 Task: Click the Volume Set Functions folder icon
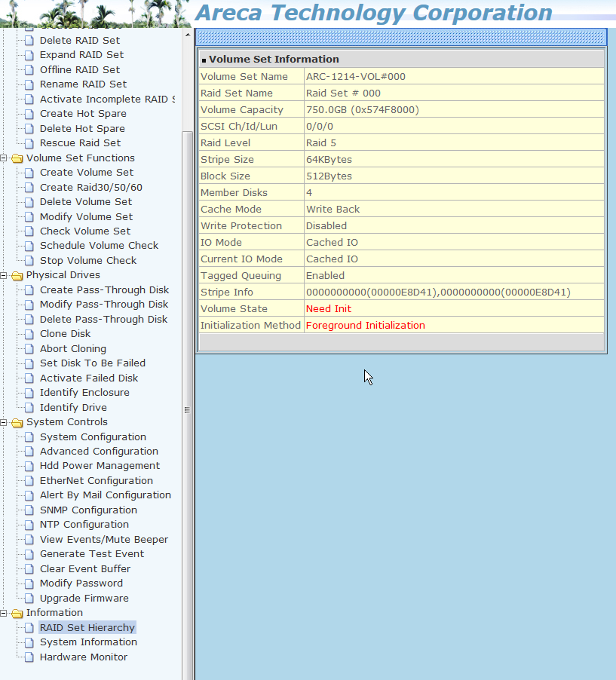point(17,158)
